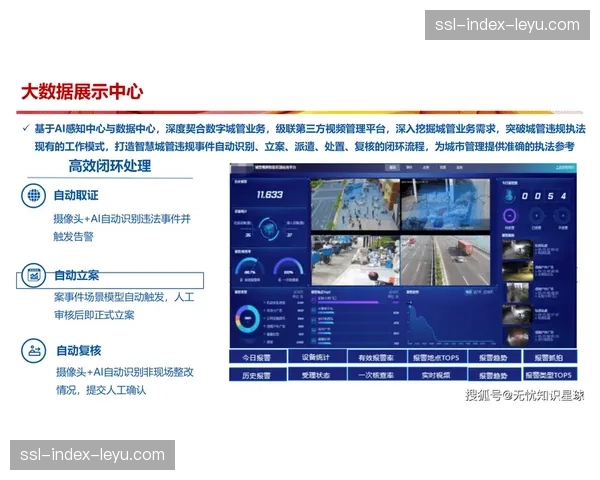Click the chart window icon beside 自动立案

[x=34, y=275]
